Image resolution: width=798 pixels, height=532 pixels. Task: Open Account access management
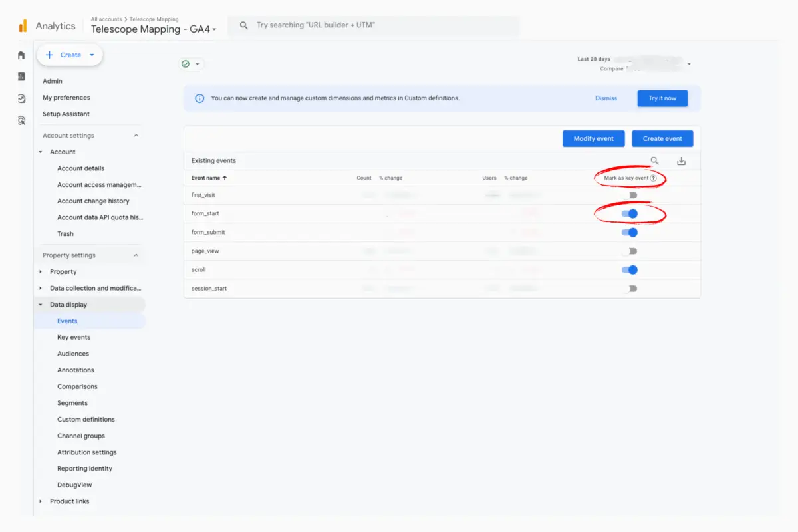click(99, 185)
